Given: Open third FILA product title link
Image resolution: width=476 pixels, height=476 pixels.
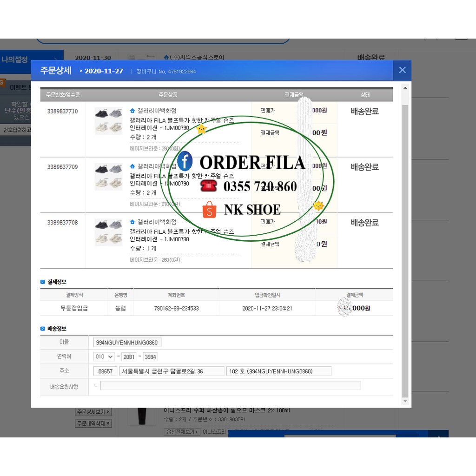Looking at the screenshot, I should pos(182,231).
